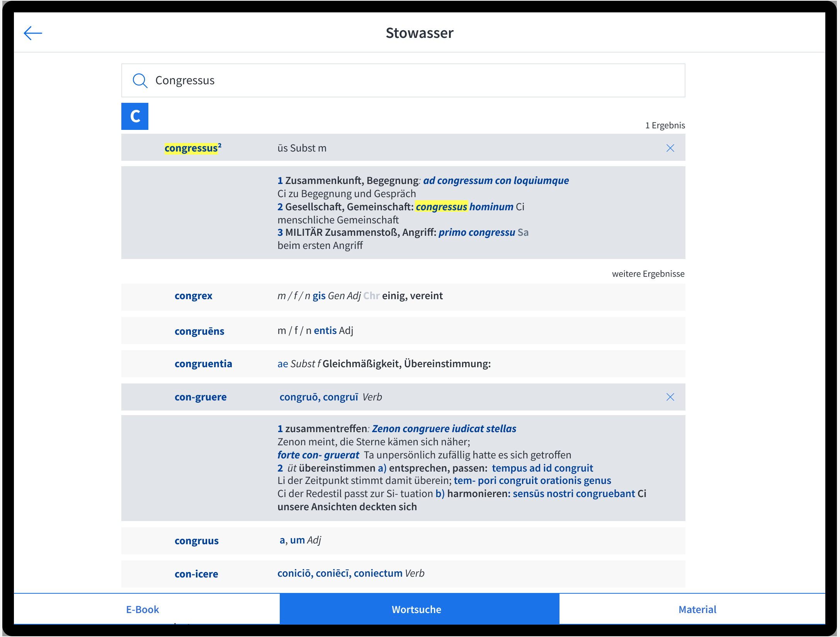This screenshot has height=637, width=840.
Task: Click 'beim ersten Angriff' translation text
Action: tap(320, 245)
